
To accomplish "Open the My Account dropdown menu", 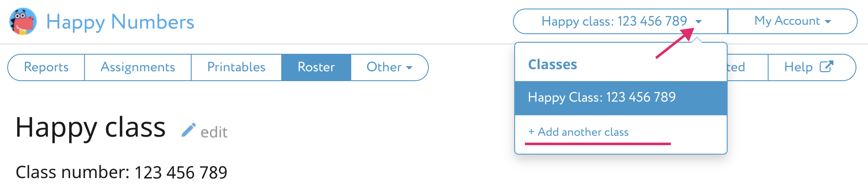I will pos(792,21).
